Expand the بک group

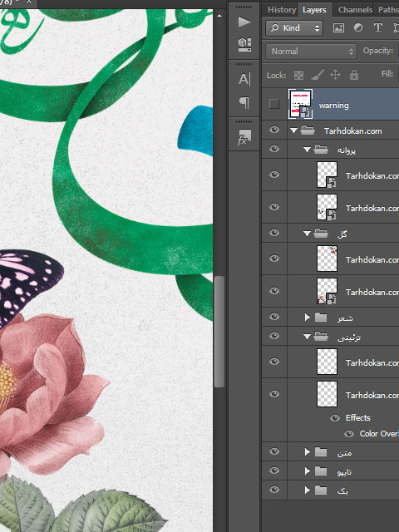tap(307, 490)
